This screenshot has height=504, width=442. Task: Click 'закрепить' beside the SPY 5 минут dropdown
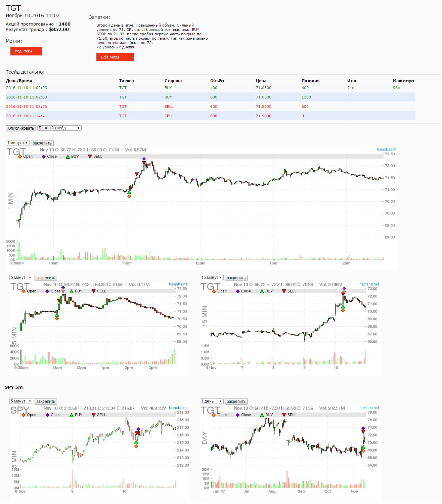coord(46,402)
